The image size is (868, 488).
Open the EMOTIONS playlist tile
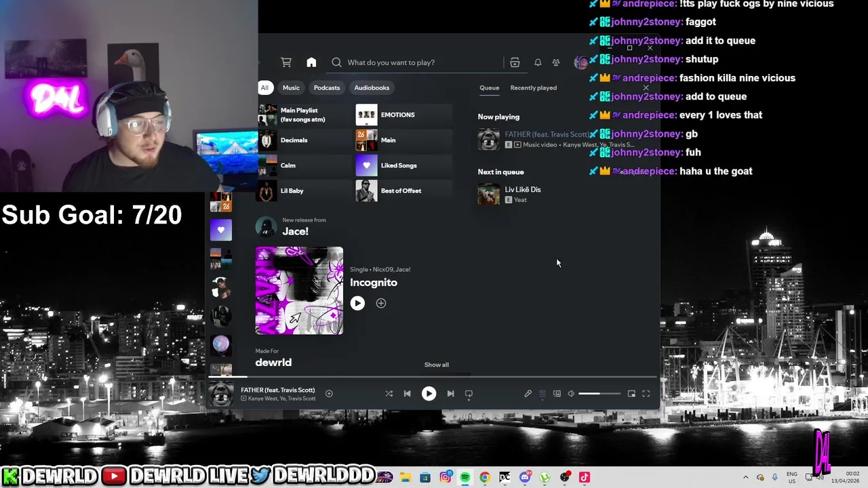(x=403, y=115)
